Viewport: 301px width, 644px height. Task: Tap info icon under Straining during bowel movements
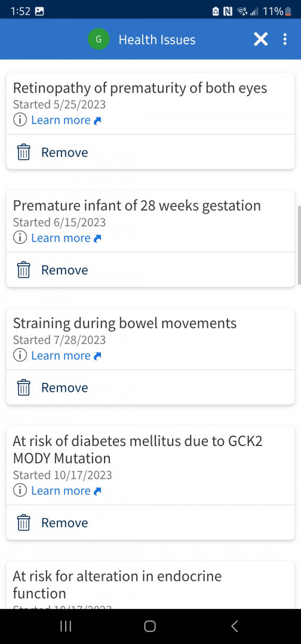coord(20,355)
